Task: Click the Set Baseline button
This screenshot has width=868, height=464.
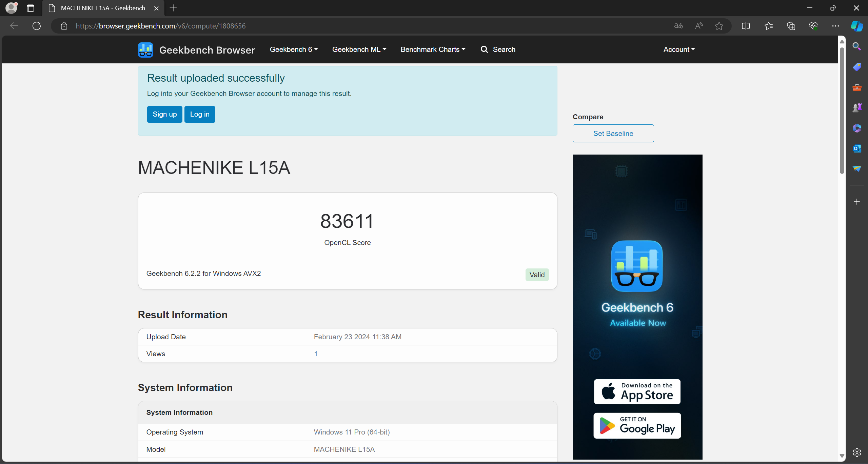Action: [x=613, y=134]
